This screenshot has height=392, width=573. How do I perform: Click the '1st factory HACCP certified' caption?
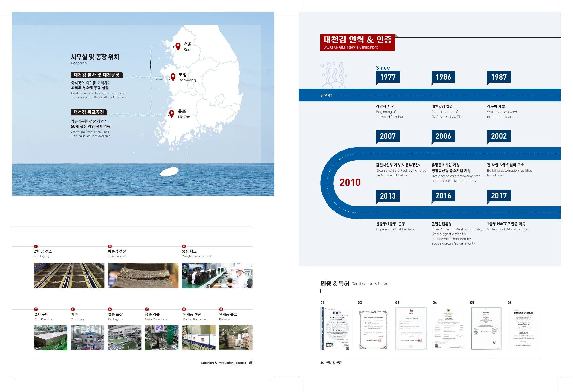coord(508,229)
